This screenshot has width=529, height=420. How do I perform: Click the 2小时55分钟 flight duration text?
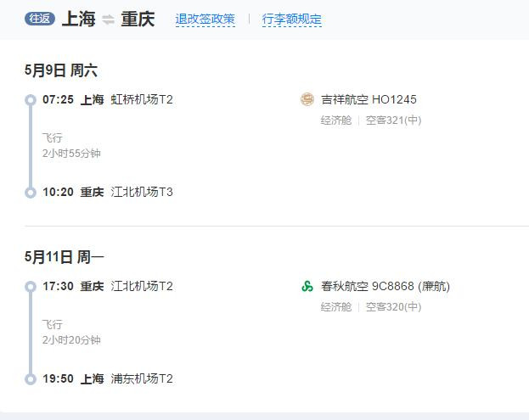71,154
